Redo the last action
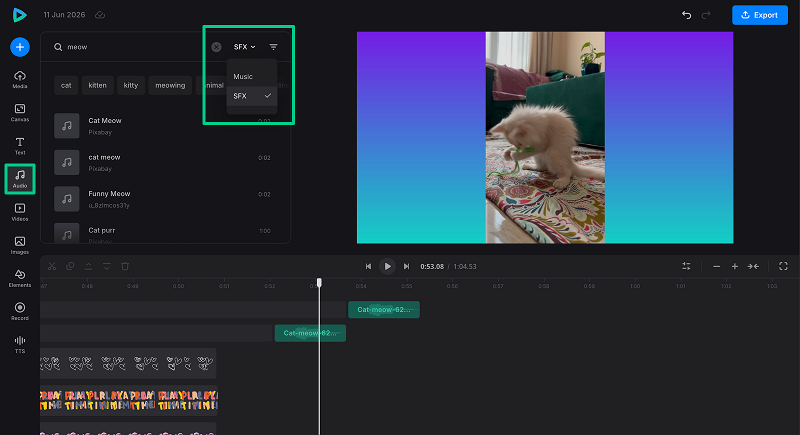The width and height of the screenshot is (800, 435). 706,15
